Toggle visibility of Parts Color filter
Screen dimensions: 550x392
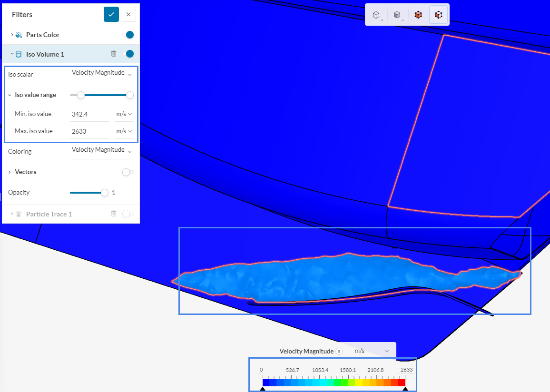click(128, 34)
